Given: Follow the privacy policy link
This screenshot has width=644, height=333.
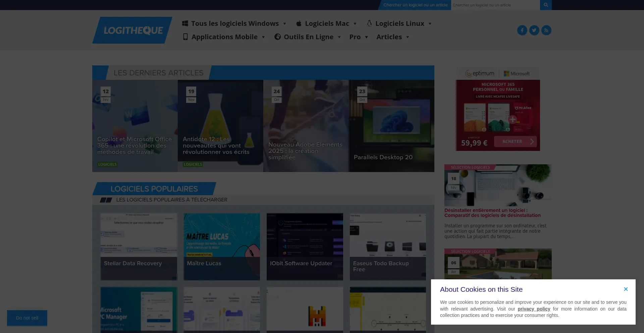Looking at the screenshot, I should (x=534, y=309).
